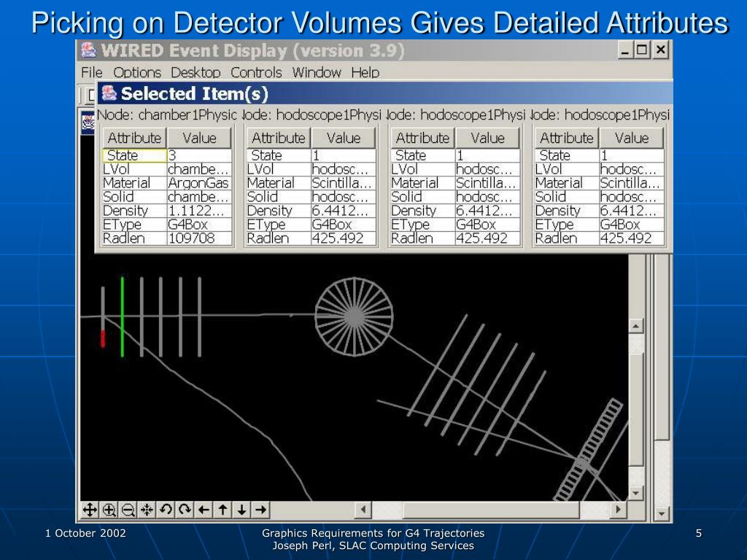The height and width of the screenshot is (560, 747).
Task: Open the Desktop menu
Action: click(196, 72)
